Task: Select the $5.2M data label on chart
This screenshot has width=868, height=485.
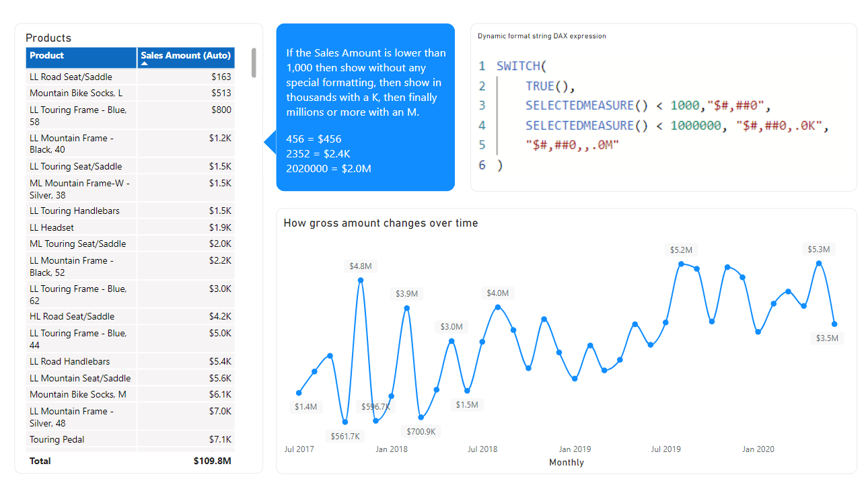Action: coord(681,250)
